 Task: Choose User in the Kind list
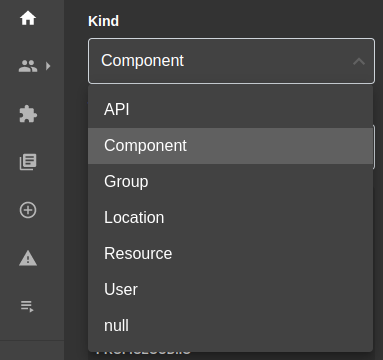click(x=230, y=290)
